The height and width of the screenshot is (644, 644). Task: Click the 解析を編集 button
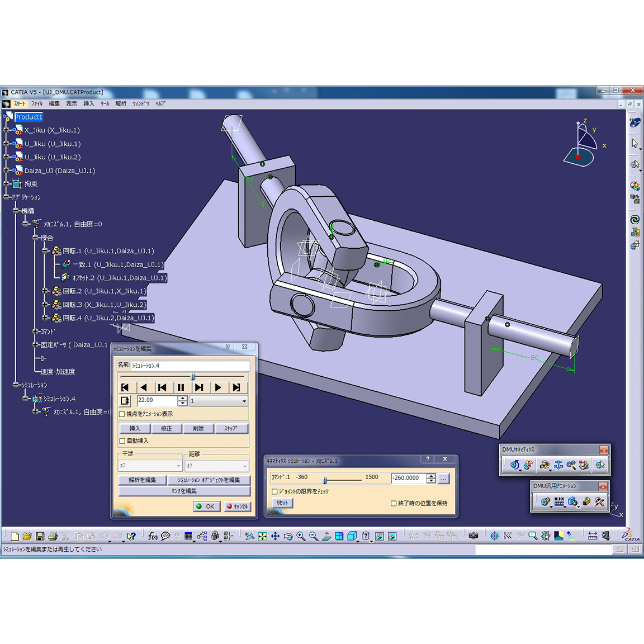point(142,480)
